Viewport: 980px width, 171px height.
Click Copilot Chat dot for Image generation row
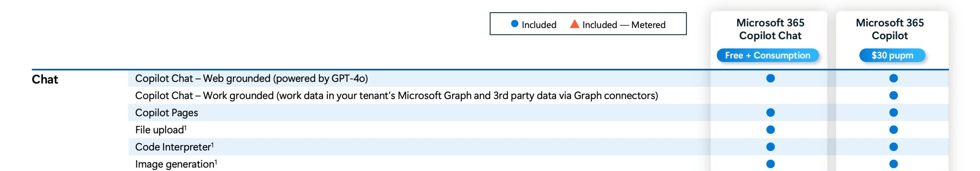click(771, 164)
